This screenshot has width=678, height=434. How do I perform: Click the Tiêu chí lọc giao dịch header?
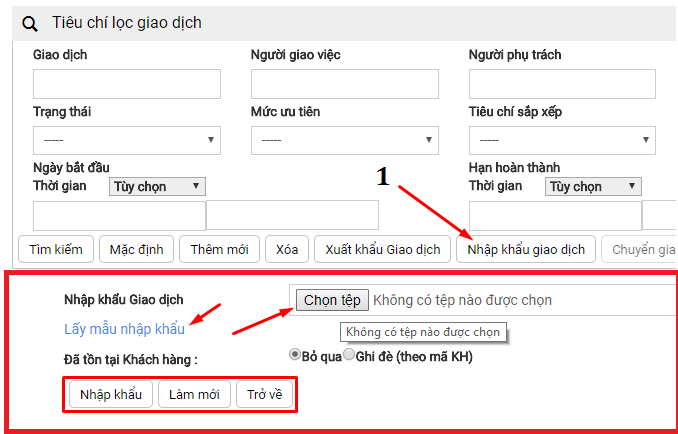tap(127, 22)
